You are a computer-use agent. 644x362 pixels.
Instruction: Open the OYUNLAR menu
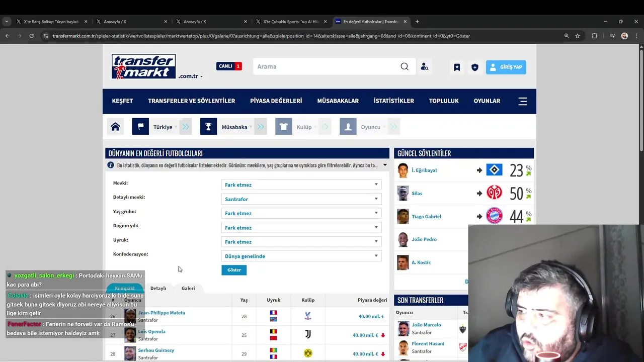pos(487,101)
